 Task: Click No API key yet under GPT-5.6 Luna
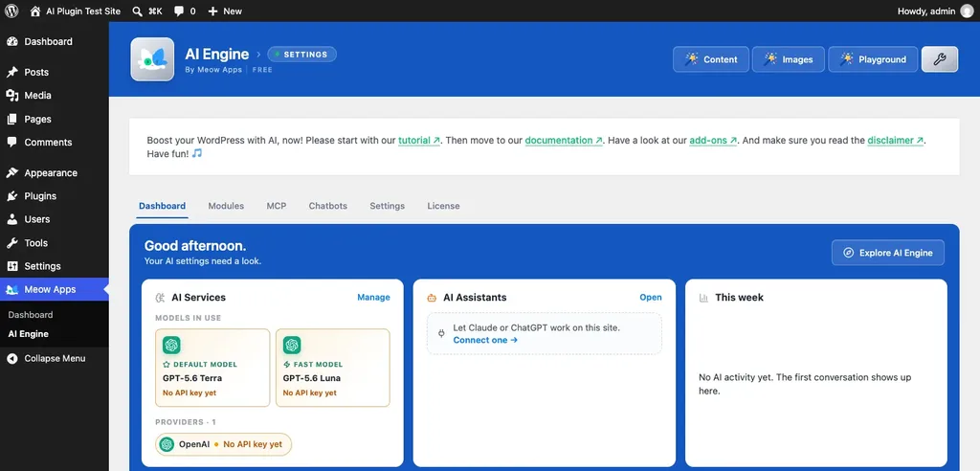click(309, 393)
